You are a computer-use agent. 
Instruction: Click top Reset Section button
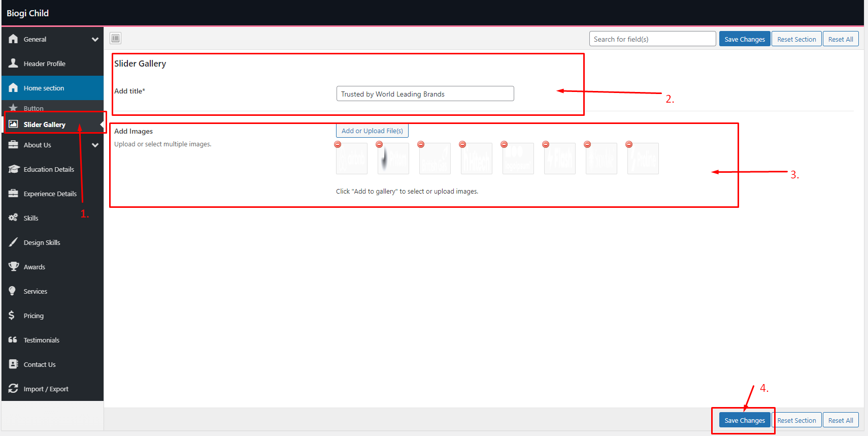[x=796, y=39]
